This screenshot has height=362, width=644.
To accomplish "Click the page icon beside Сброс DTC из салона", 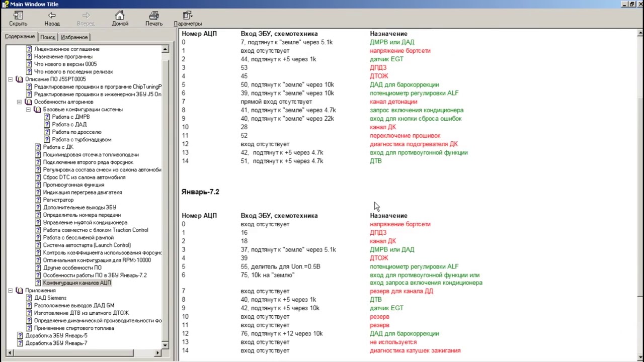I will (x=38, y=177).
